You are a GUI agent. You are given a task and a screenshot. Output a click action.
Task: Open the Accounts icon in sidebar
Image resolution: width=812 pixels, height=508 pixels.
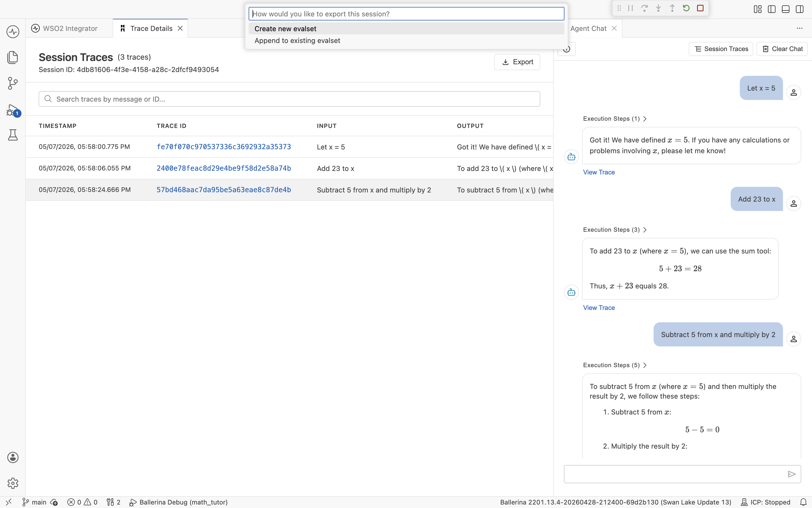[13, 457]
